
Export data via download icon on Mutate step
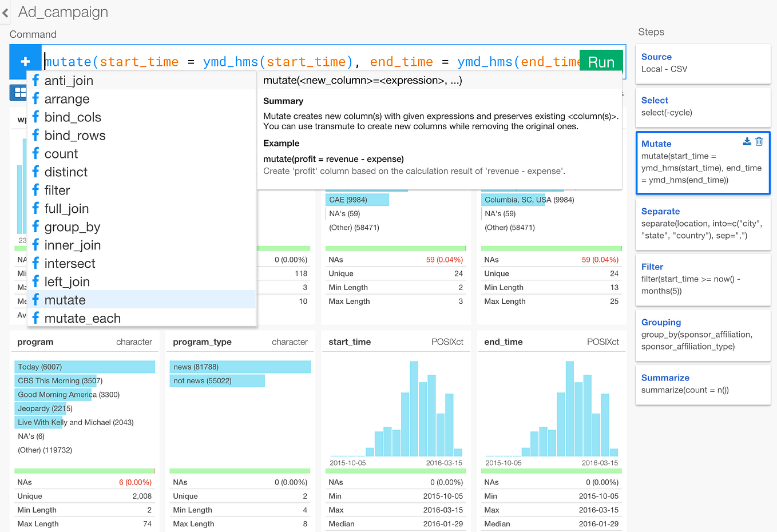click(747, 141)
